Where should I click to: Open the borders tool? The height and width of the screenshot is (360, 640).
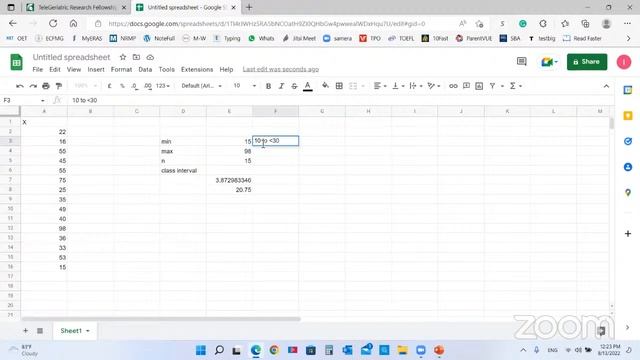[x=339, y=86]
